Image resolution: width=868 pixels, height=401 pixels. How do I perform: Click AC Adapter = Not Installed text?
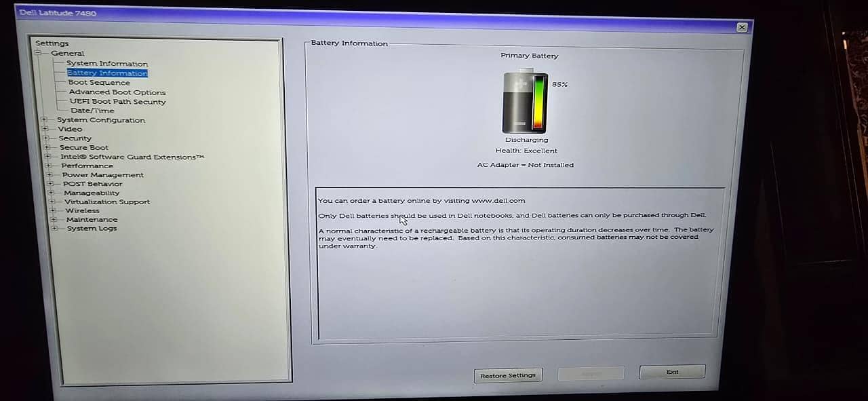click(526, 165)
